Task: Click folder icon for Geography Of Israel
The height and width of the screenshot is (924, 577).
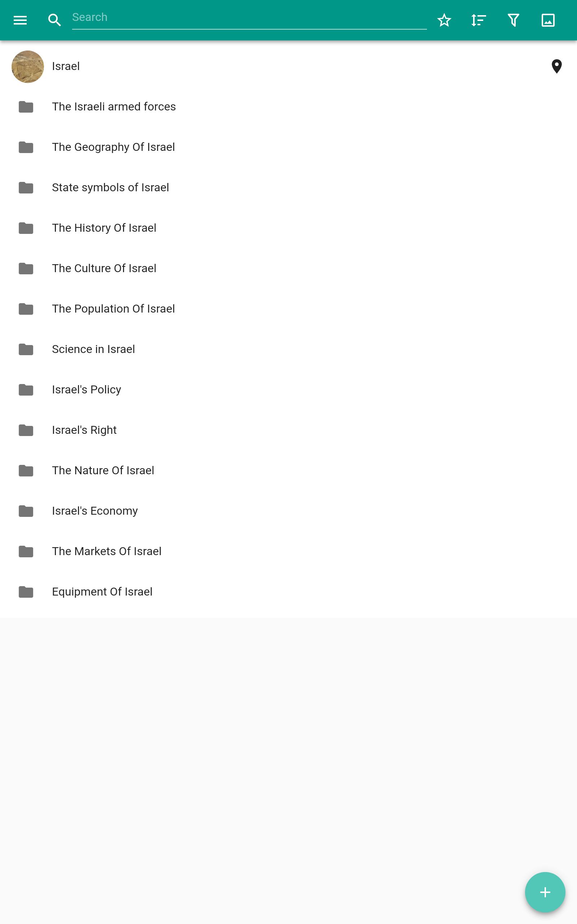Action: [26, 147]
